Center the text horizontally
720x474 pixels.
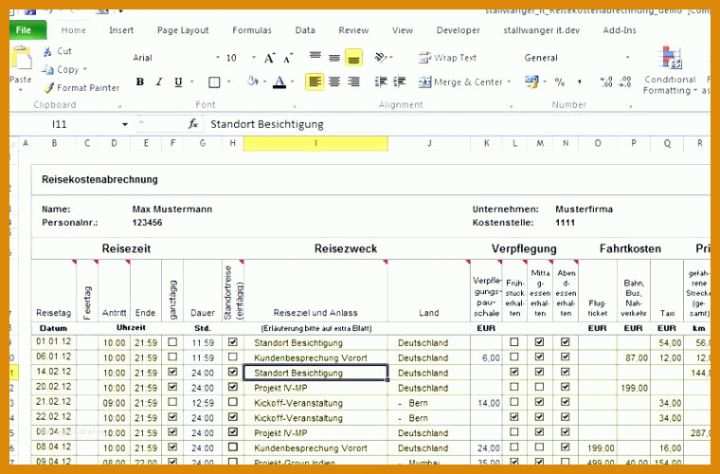coord(334,82)
